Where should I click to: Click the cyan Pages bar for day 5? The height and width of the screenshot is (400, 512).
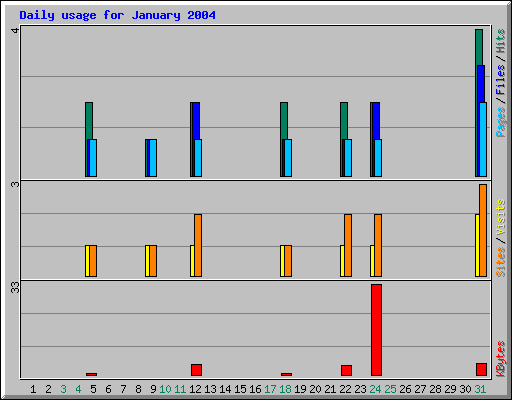[93, 158]
